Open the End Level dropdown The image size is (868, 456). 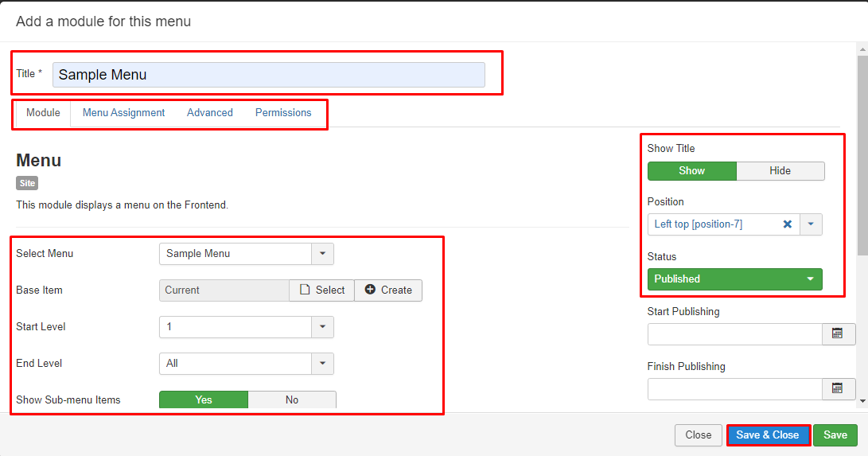322,364
